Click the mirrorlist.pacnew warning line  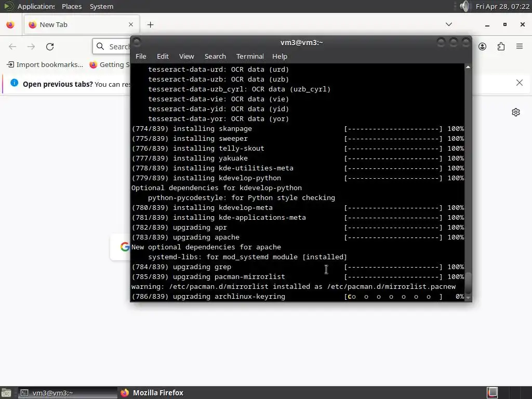coord(294,287)
